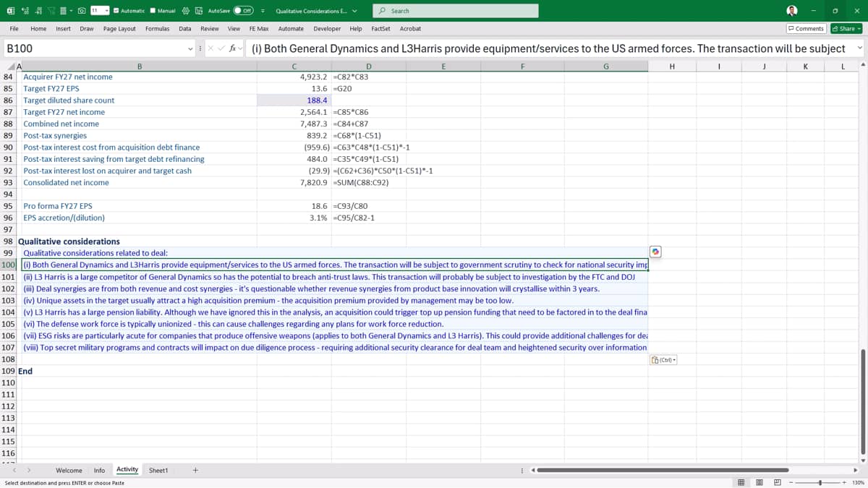Image resolution: width=868 pixels, height=488 pixels.
Task: Click the Excel app icon in title bar
Action: point(10,11)
